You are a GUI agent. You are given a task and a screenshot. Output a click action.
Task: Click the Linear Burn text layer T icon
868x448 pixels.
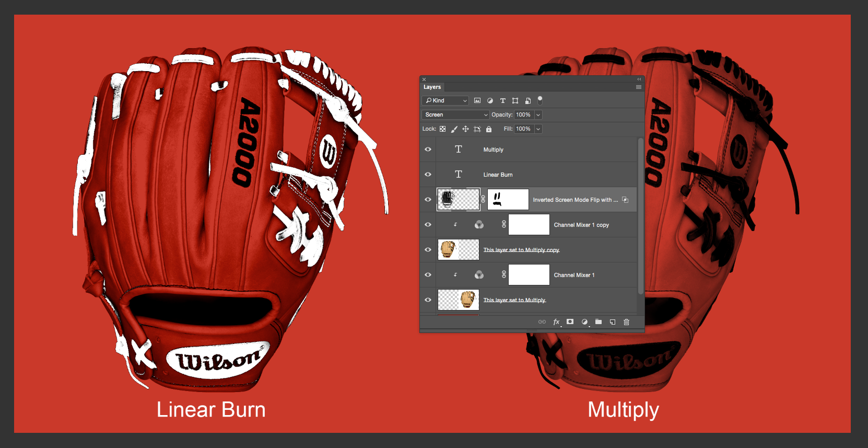click(x=459, y=175)
